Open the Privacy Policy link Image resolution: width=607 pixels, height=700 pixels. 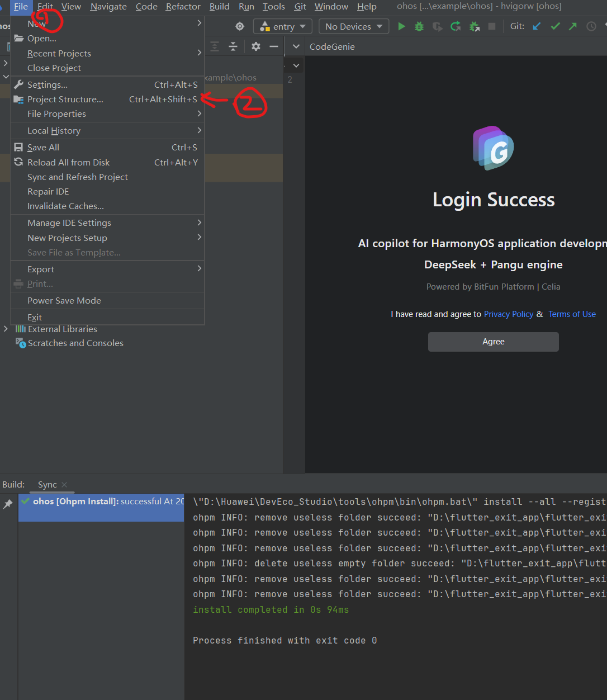(509, 314)
